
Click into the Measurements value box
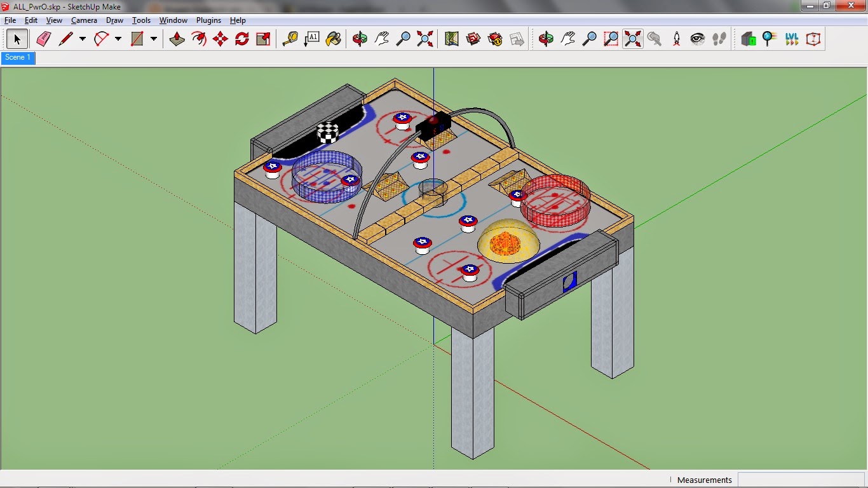coord(801,480)
